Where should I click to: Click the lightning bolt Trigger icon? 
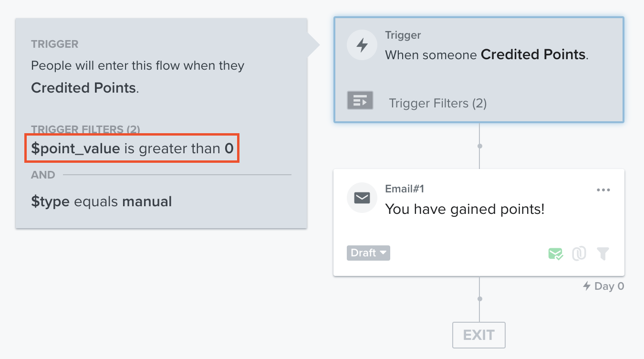pos(363,45)
